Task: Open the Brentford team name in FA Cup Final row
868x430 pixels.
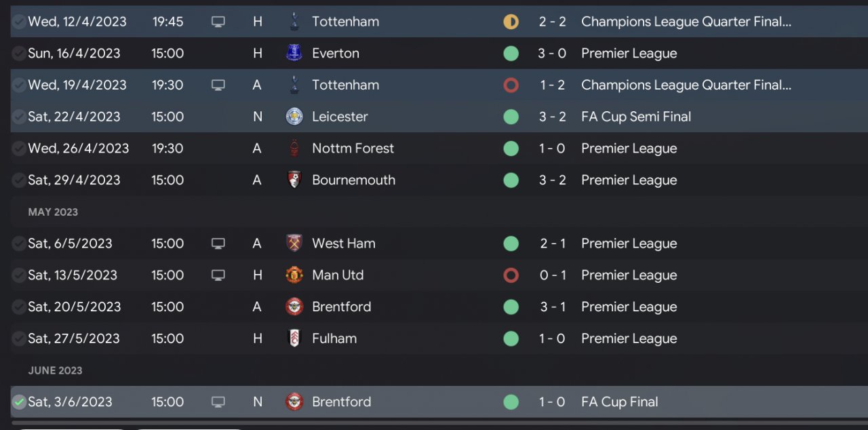Action: pos(342,402)
